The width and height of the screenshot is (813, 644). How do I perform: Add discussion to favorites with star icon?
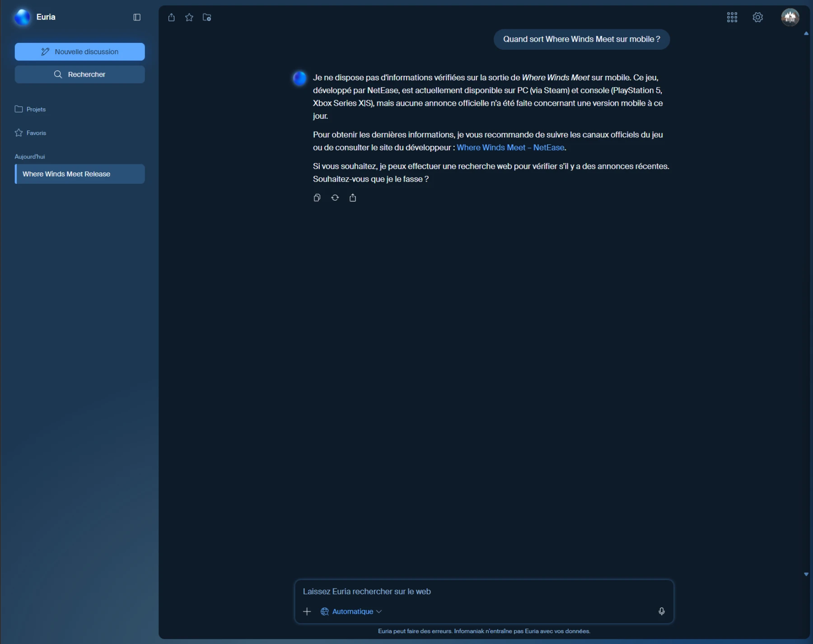[x=189, y=17]
